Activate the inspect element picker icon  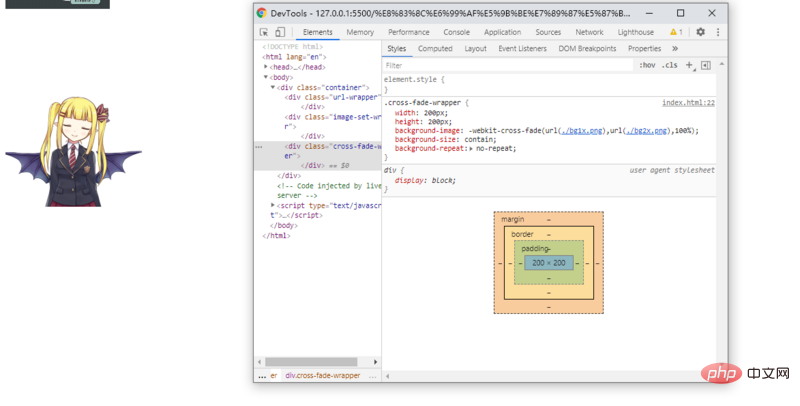point(264,32)
